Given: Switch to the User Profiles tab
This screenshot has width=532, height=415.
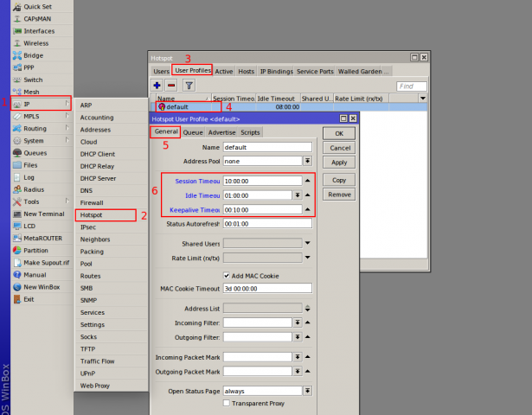Looking at the screenshot, I should pyautogui.click(x=192, y=71).
